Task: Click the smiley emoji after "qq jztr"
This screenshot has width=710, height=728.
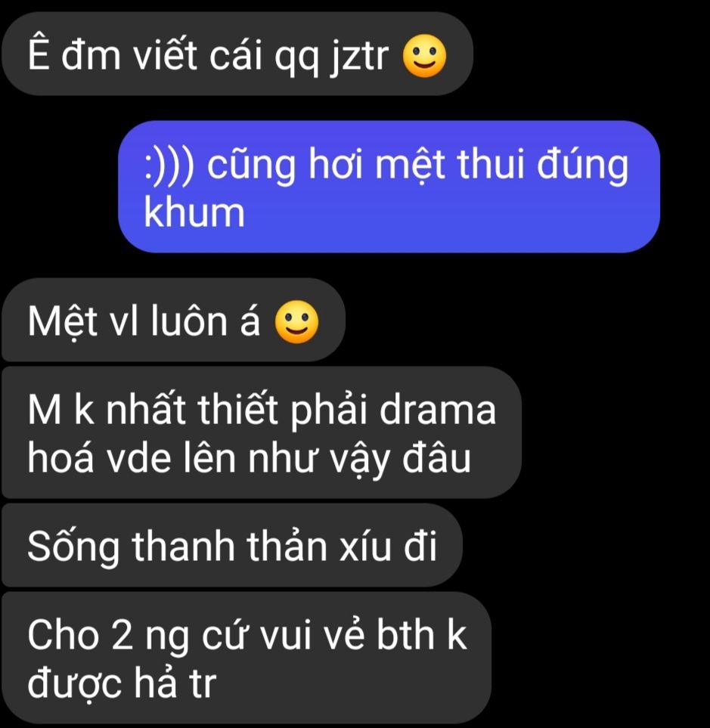Action: pyautogui.click(x=424, y=56)
